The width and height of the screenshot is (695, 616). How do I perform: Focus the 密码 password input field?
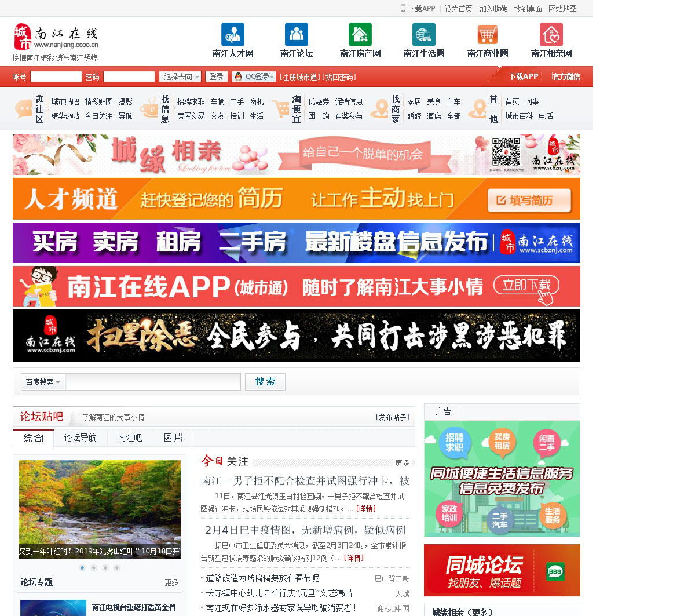pyautogui.click(x=129, y=76)
